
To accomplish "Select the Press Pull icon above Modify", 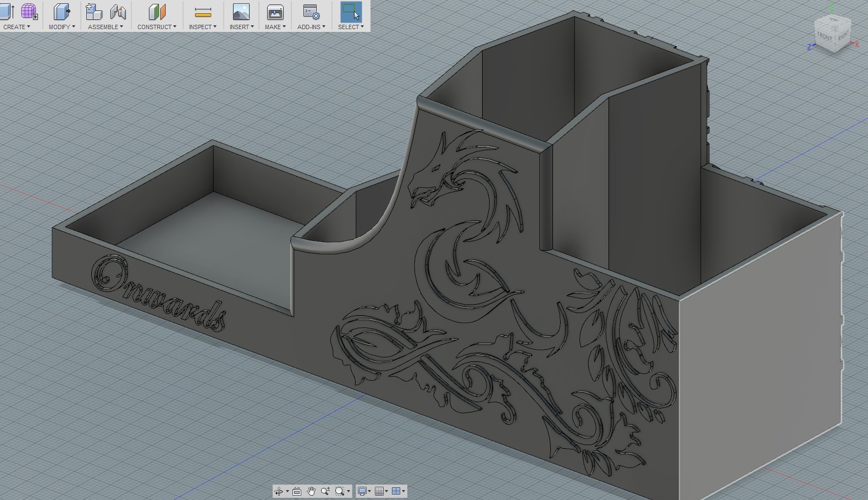I will click(x=62, y=12).
